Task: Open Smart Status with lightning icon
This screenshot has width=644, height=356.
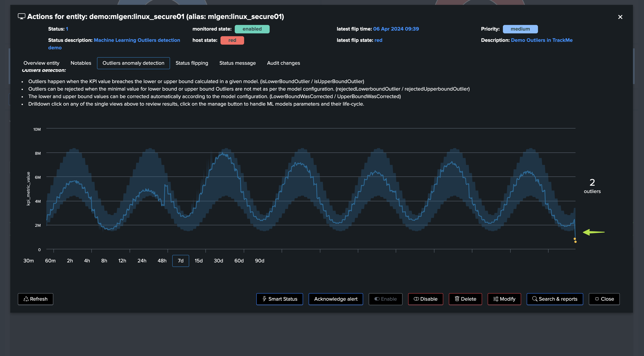Action: (280, 299)
